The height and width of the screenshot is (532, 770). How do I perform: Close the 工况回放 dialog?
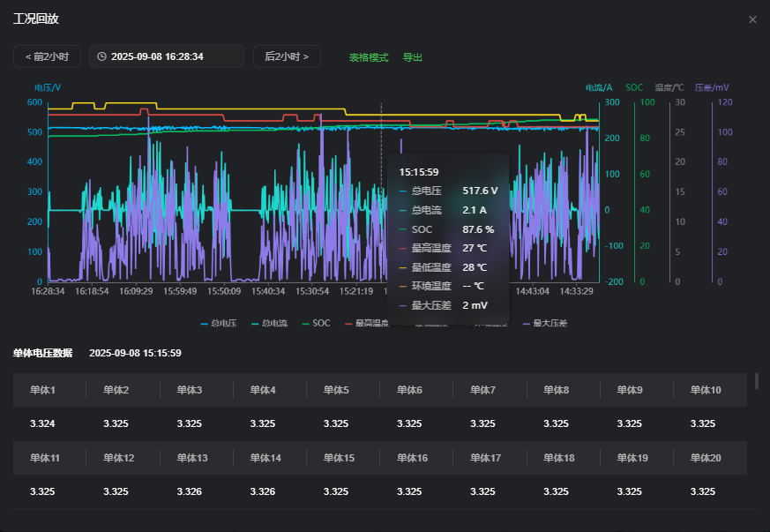(x=752, y=19)
